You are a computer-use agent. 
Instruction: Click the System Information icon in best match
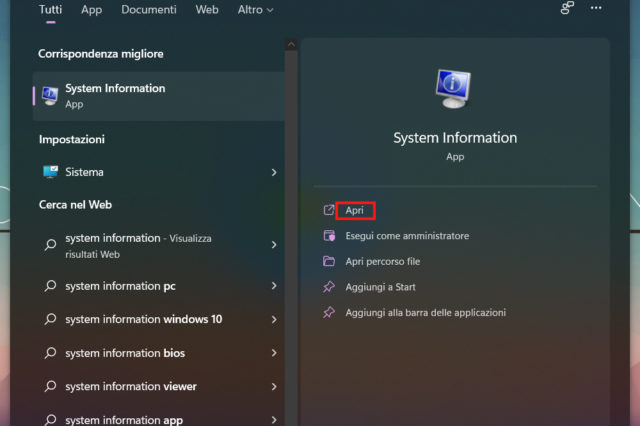(50, 95)
